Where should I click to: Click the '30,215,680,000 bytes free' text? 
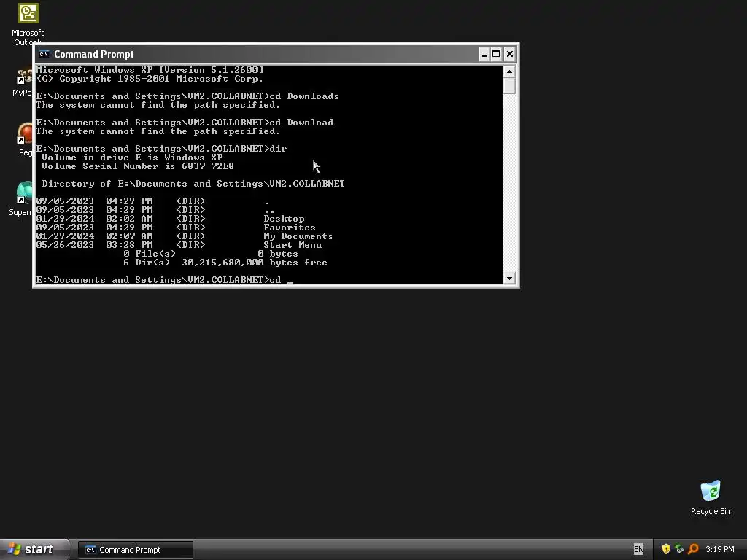(x=255, y=262)
